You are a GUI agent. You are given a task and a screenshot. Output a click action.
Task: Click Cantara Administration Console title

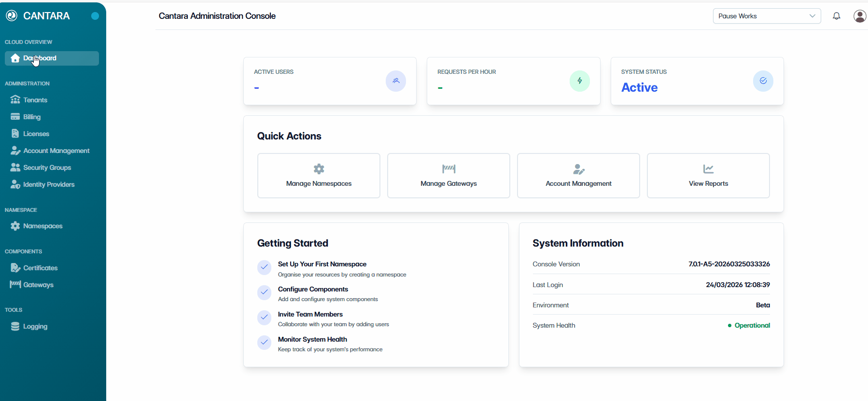[x=217, y=16]
